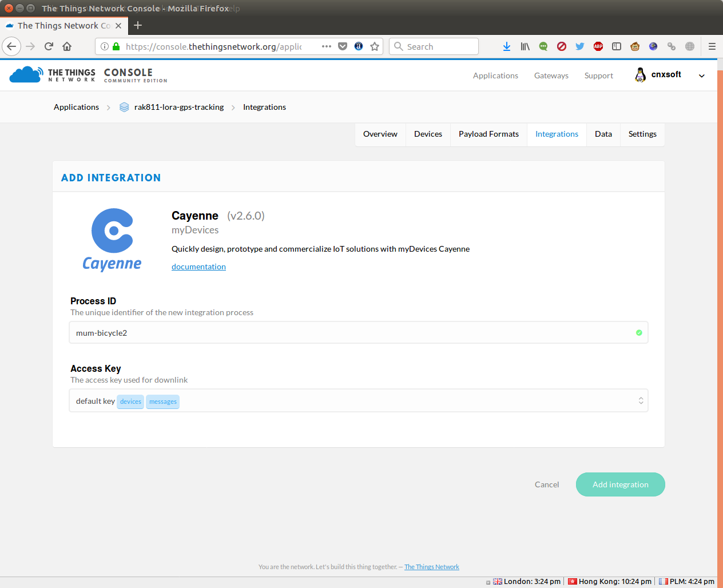Open Applications in the top navigation
Screen dimensions: 723x588
[495, 76]
